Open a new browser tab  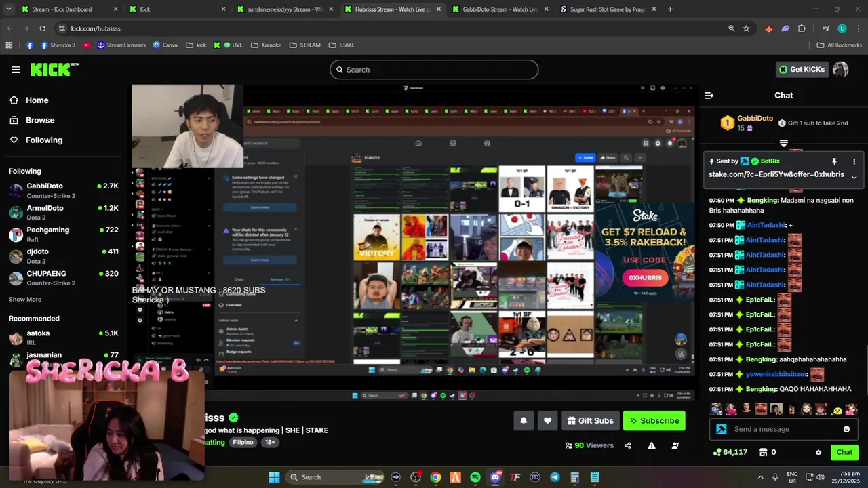tap(670, 9)
